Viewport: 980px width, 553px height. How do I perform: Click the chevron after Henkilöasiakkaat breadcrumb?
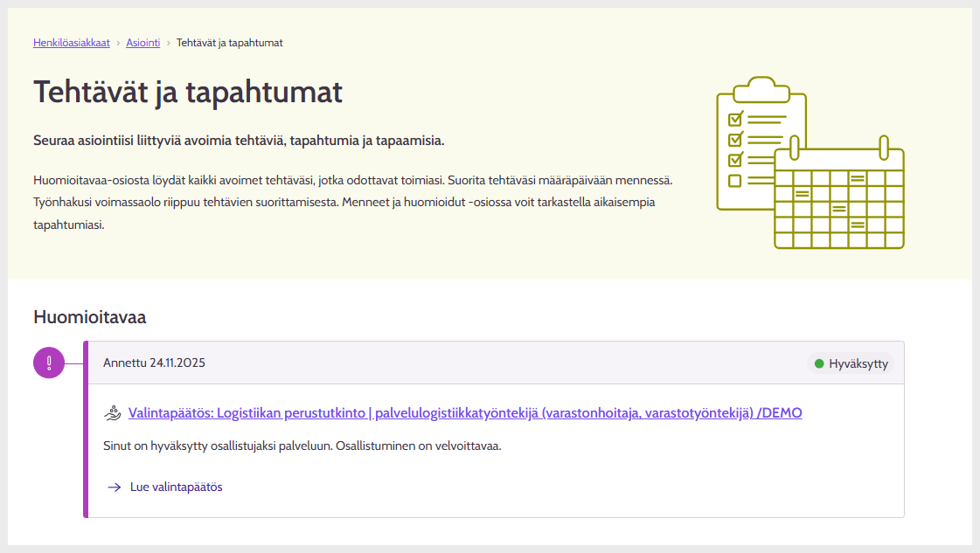pos(118,43)
